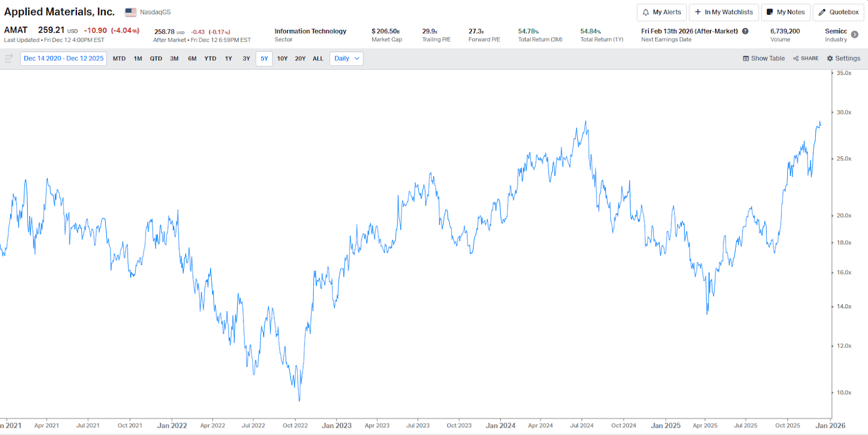This screenshot has width=868, height=435.
Task: Open My Alerts with the bell icon
Action: coord(646,12)
